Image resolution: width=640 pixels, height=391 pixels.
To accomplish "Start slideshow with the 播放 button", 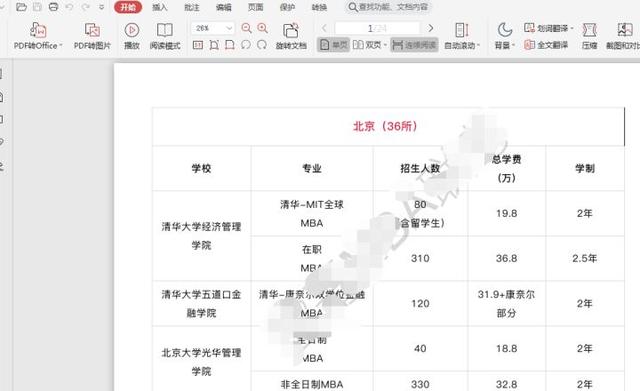I will [x=131, y=36].
